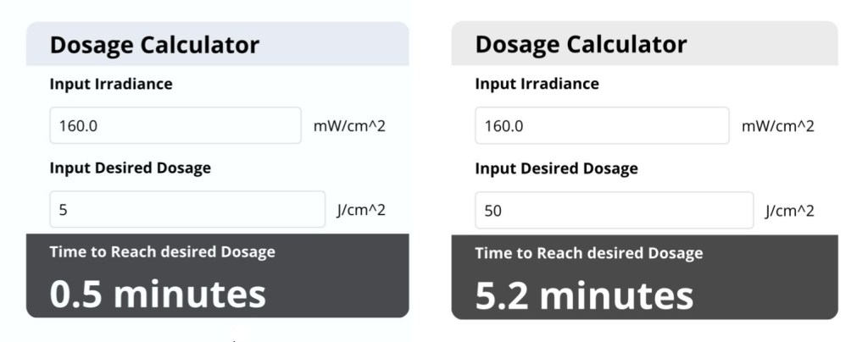Click the right Input Irradiance label
This screenshot has height=342, width=868.
tap(537, 84)
